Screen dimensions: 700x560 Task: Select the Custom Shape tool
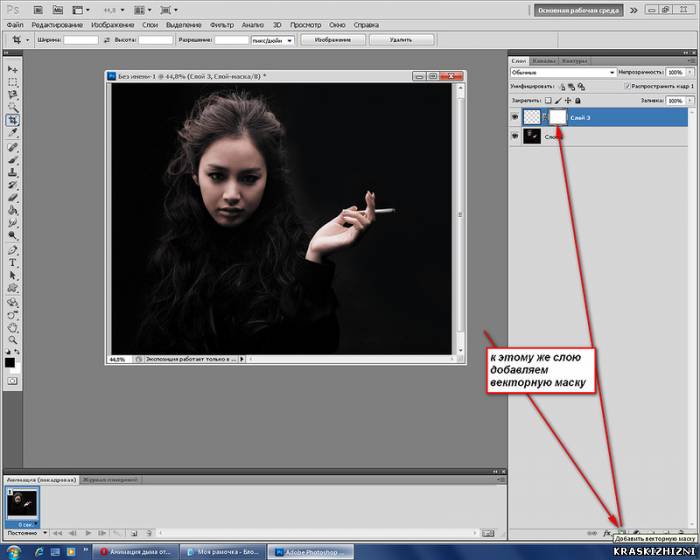click(12, 288)
